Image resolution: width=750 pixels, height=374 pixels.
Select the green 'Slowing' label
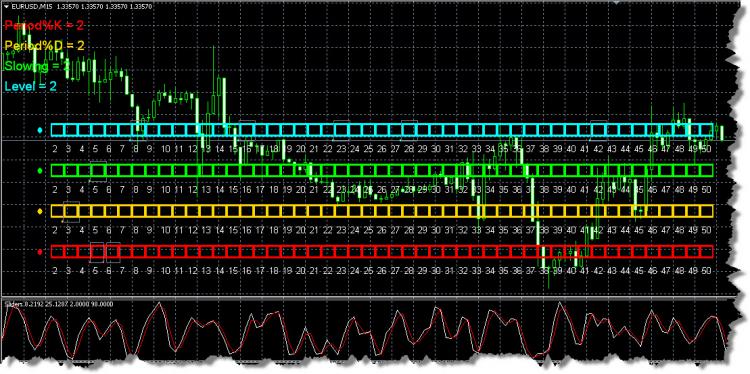coord(27,66)
